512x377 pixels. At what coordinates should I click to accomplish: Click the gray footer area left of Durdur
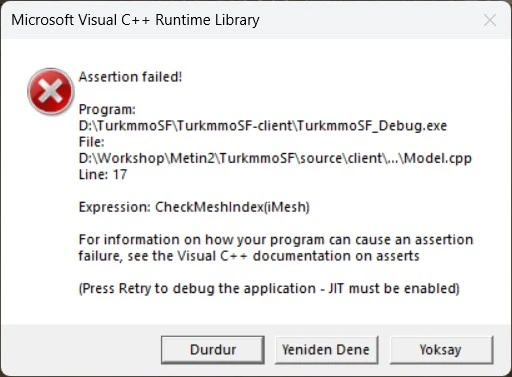(80, 350)
